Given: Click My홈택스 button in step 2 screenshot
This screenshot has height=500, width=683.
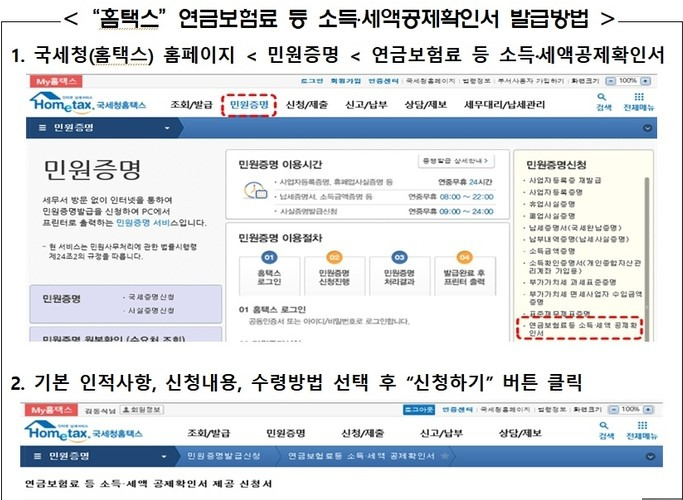Looking at the screenshot, I should [51, 410].
